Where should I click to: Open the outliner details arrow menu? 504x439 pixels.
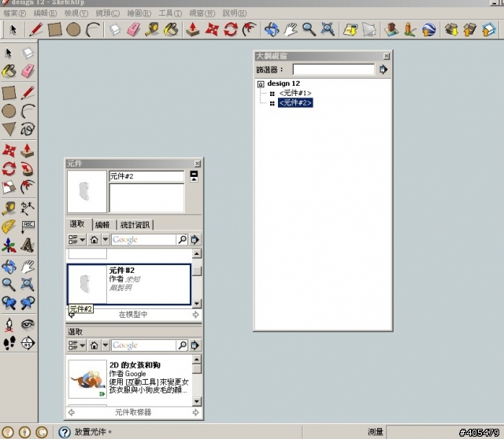click(x=384, y=69)
